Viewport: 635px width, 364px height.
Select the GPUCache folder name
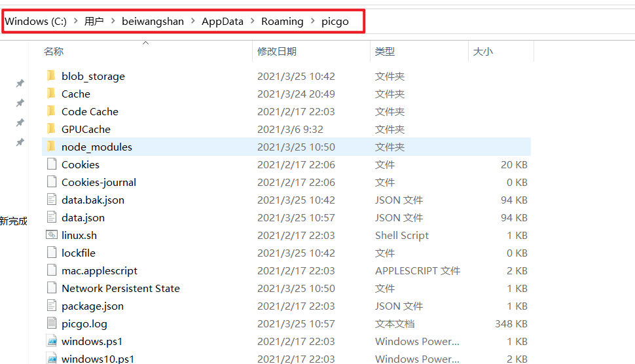(86, 129)
